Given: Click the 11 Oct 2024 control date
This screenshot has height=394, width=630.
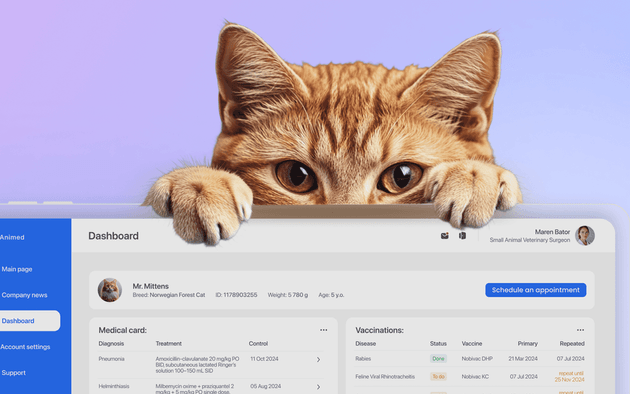Looking at the screenshot, I should (x=264, y=359).
